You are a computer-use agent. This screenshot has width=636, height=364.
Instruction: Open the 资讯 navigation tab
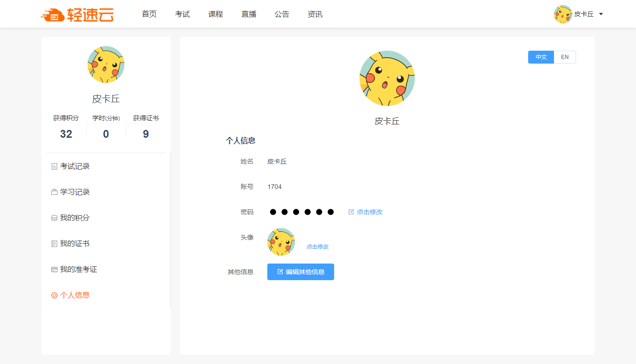315,14
